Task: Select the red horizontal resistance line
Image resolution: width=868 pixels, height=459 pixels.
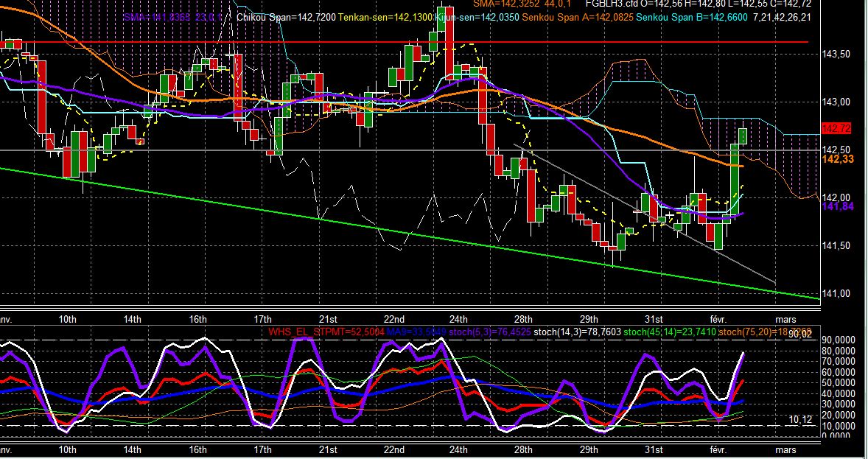Action: tap(404, 41)
